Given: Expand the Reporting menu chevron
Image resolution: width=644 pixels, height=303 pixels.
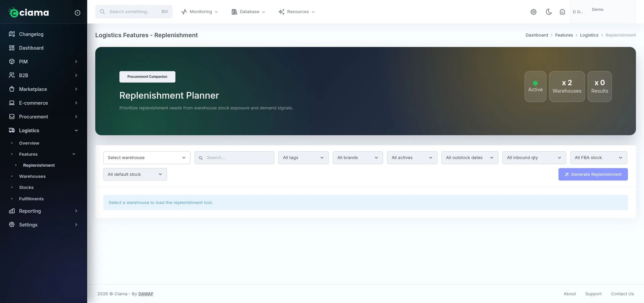Looking at the screenshot, I should [x=76, y=211].
